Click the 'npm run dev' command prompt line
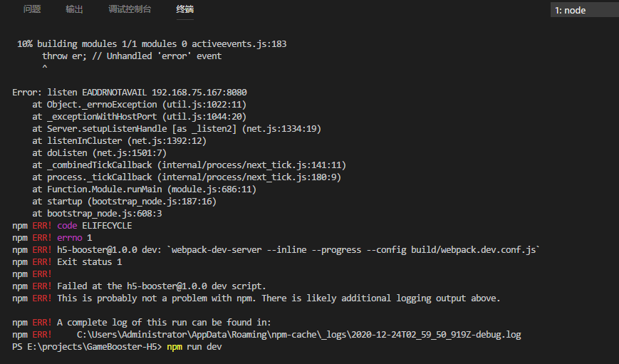Screen dimensions: 619x364 117,347
